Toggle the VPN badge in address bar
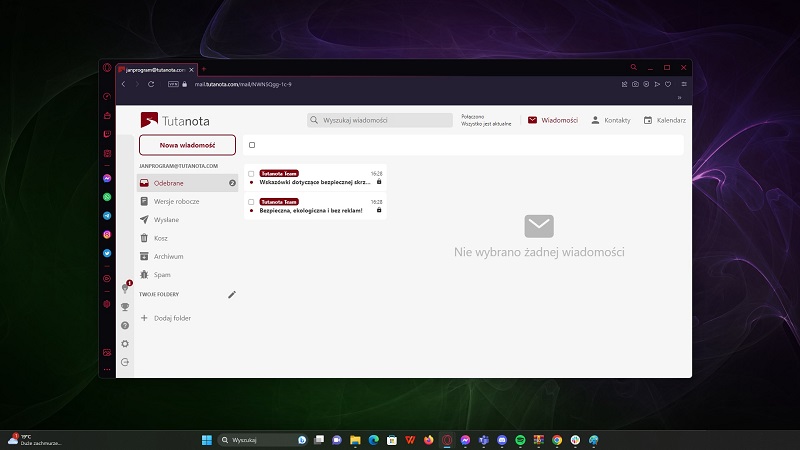 173,84
